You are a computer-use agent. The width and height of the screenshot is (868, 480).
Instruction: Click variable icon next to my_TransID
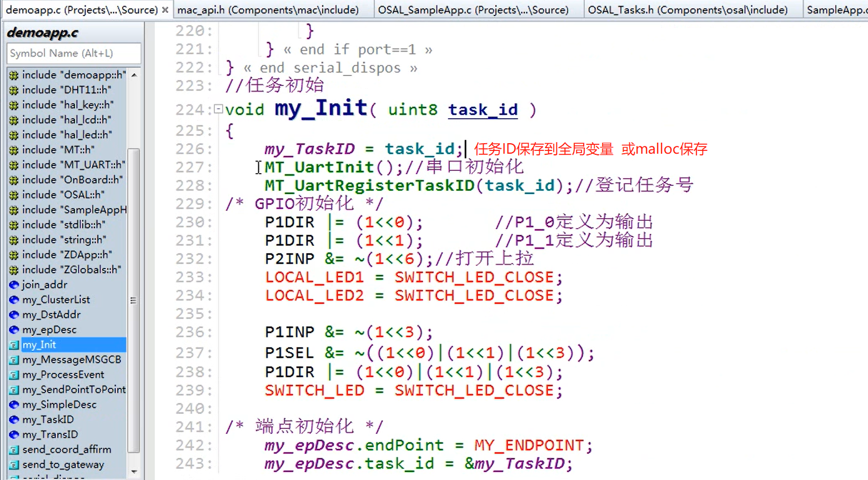pos(14,434)
